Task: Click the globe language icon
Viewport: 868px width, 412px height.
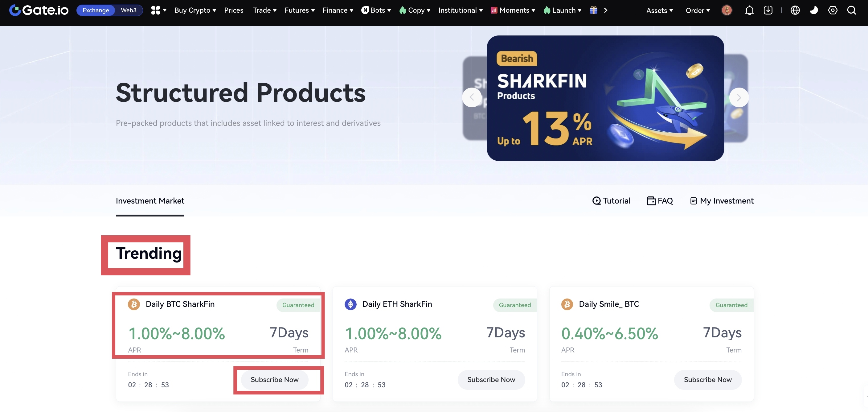Action: [795, 10]
